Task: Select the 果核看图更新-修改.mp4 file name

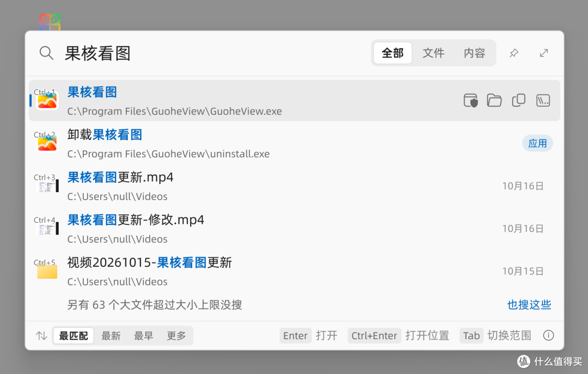Action: point(136,220)
